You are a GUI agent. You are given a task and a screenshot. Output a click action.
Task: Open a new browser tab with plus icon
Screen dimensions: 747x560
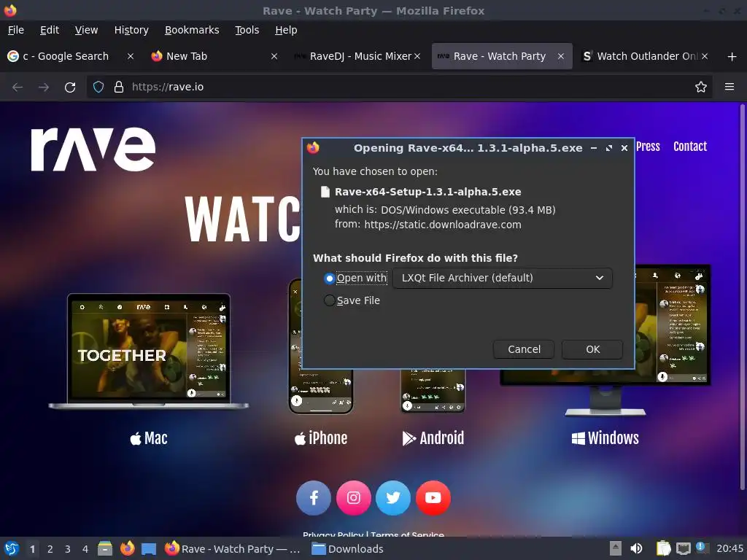(732, 57)
